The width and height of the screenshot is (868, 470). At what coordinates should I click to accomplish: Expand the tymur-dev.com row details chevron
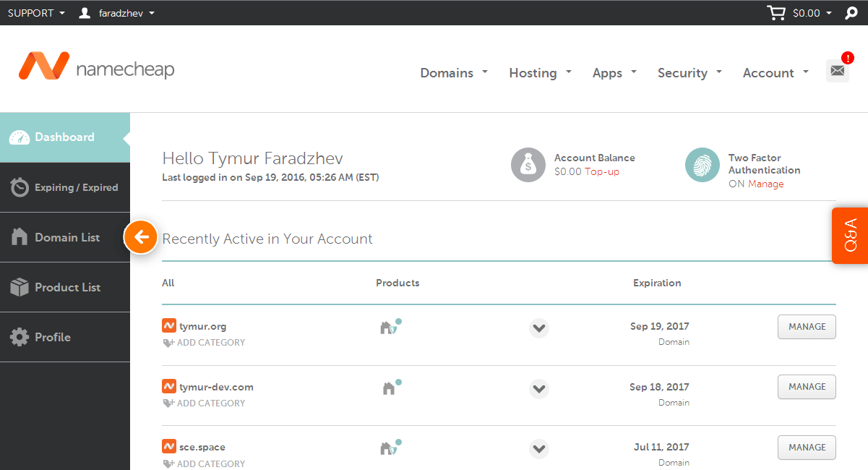(538, 388)
